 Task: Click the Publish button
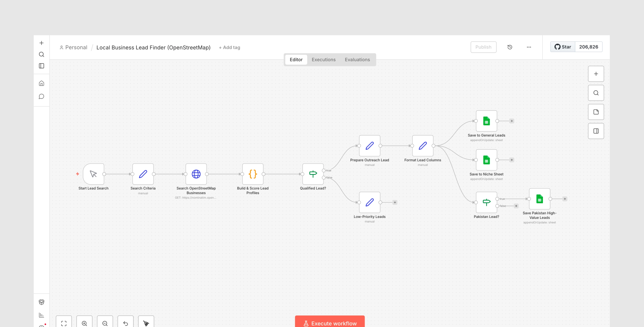[484, 47]
